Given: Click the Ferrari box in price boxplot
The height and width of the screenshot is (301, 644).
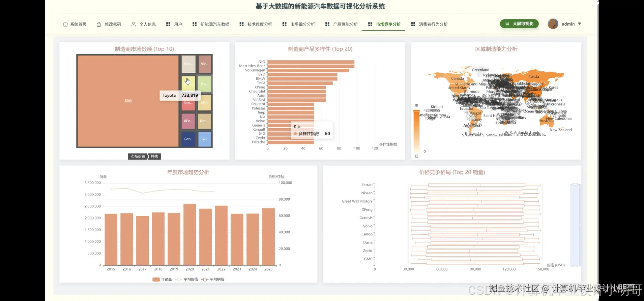Looking at the screenshot, I should (476, 185).
